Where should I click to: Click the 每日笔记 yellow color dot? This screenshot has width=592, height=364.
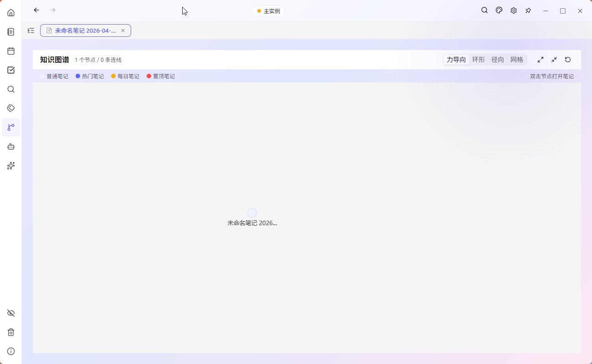(x=113, y=76)
